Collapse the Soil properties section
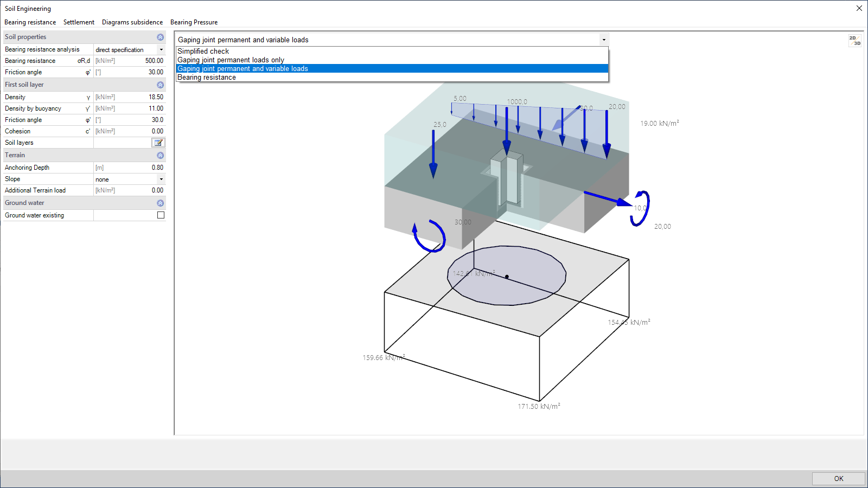This screenshot has height=488, width=868. tap(160, 37)
